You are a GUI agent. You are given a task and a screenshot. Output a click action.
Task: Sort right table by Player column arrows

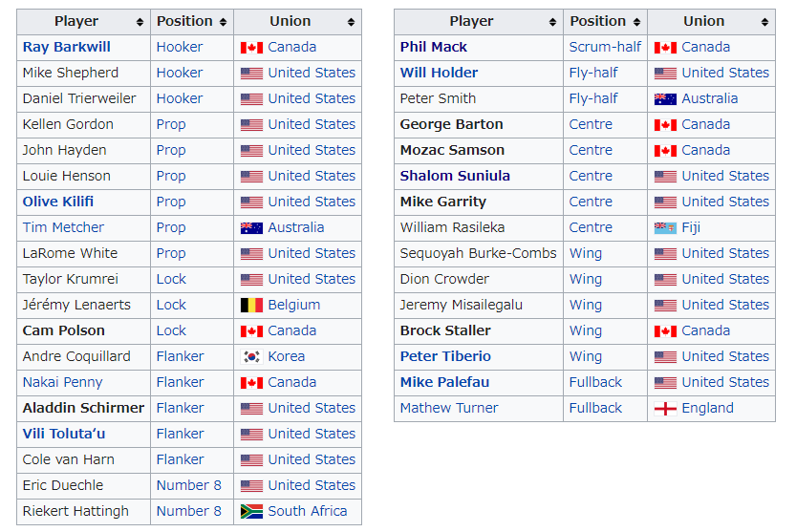[x=552, y=22]
